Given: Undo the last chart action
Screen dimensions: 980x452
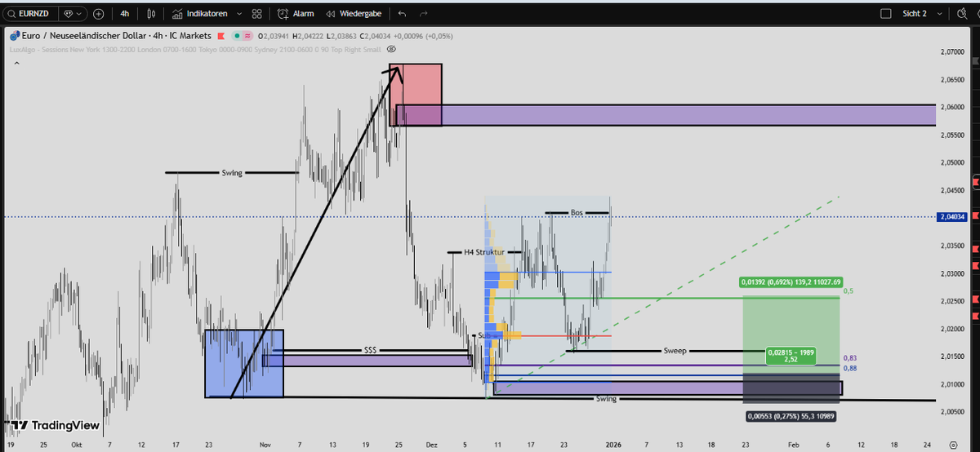Looking at the screenshot, I should click(401, 14).
